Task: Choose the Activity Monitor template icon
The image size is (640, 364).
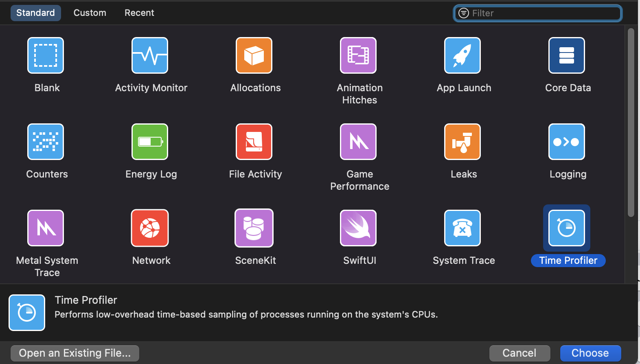Action: (150, 55)
